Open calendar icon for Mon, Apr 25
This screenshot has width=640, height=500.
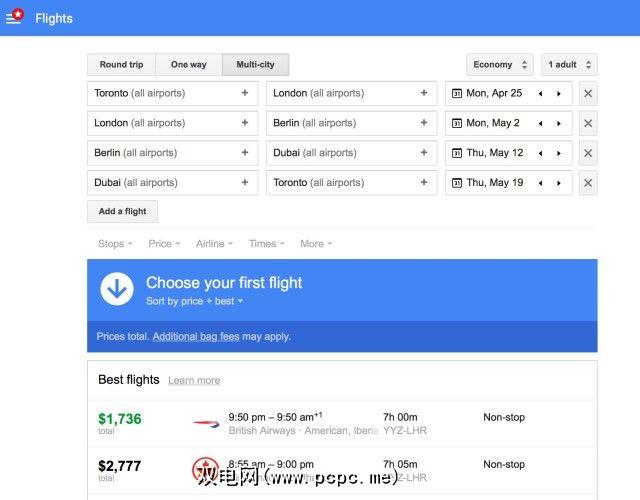457,94
